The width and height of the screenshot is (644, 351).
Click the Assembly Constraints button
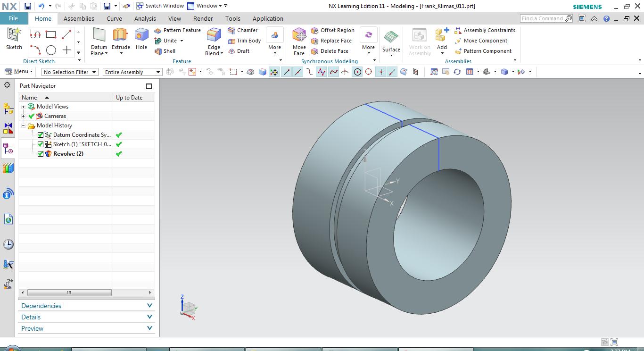click(x=485, y=30)
